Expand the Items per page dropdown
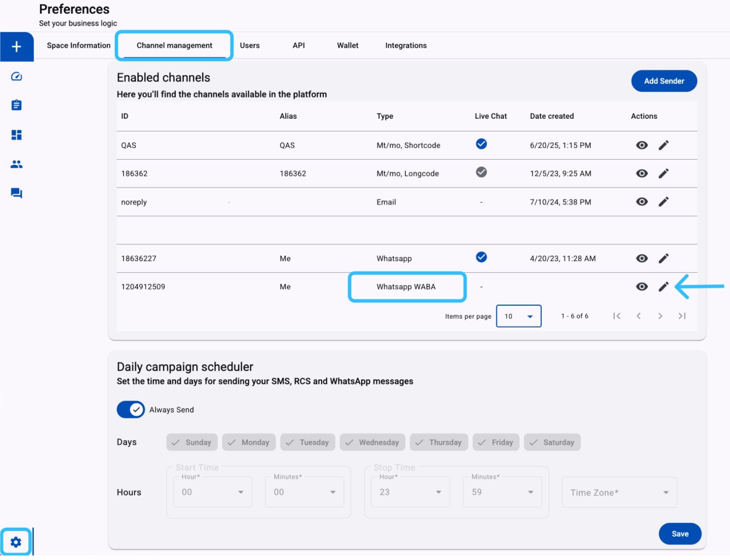Screen dimensions: 730x560 click(519, 316)
